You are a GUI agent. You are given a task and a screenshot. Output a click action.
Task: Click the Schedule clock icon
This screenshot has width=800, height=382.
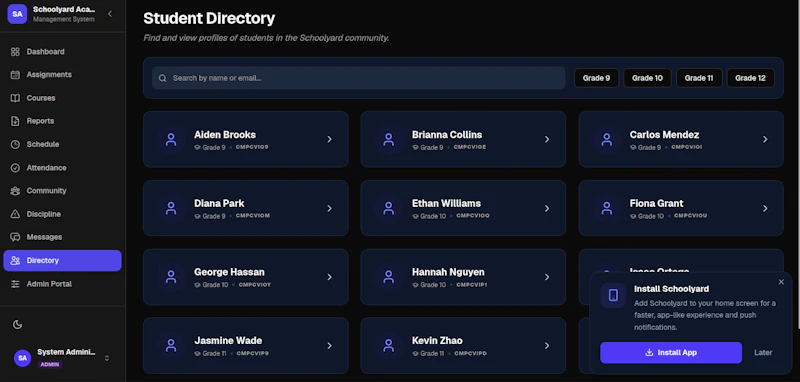[x=15, y=144]
